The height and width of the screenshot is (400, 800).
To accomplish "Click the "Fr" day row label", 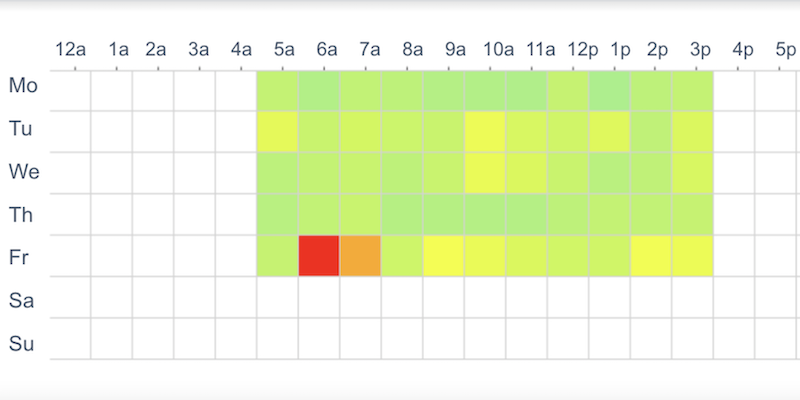I will (21, 257).
